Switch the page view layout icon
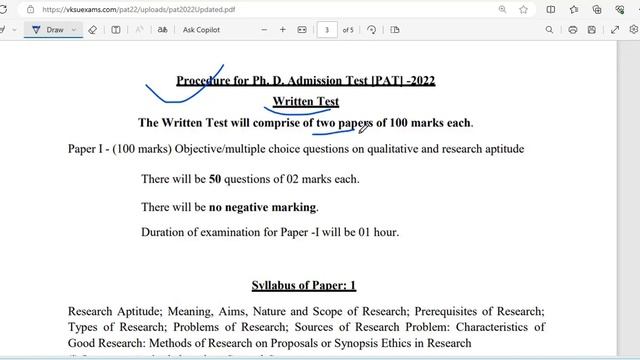The height and width of the screenshot is (360, 640). (x=395, y=30)
